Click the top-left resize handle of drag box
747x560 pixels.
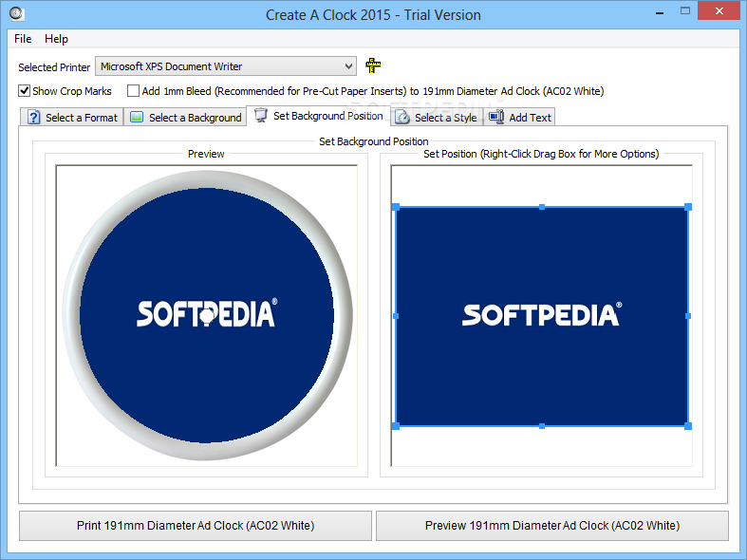396,207
